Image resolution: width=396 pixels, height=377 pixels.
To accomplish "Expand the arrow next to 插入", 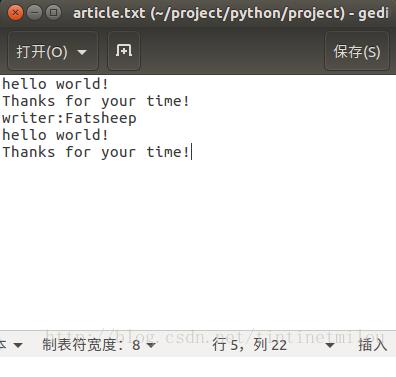I will (x=330, y=345).
